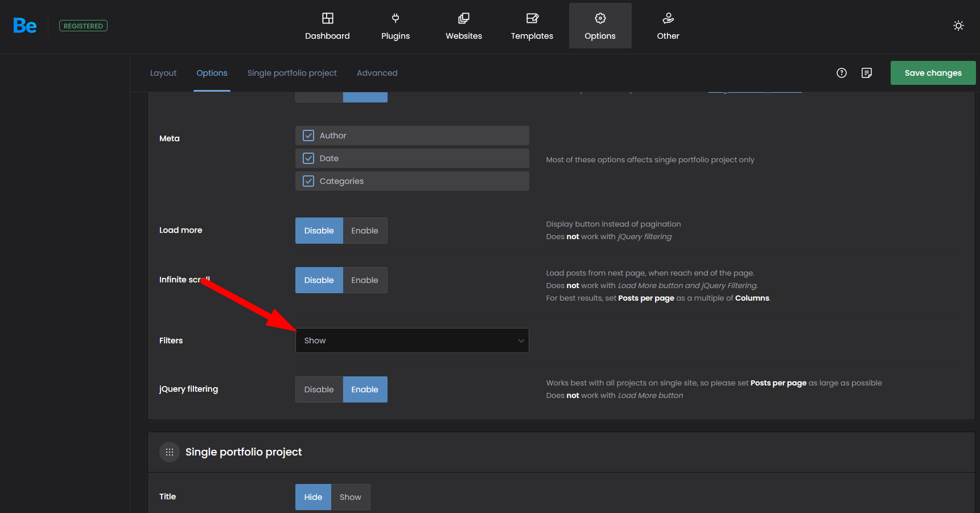The width and height of the screenshot is (980, 513).
Task: Click 'Display button instead of pagination' text
Action: 613,224
